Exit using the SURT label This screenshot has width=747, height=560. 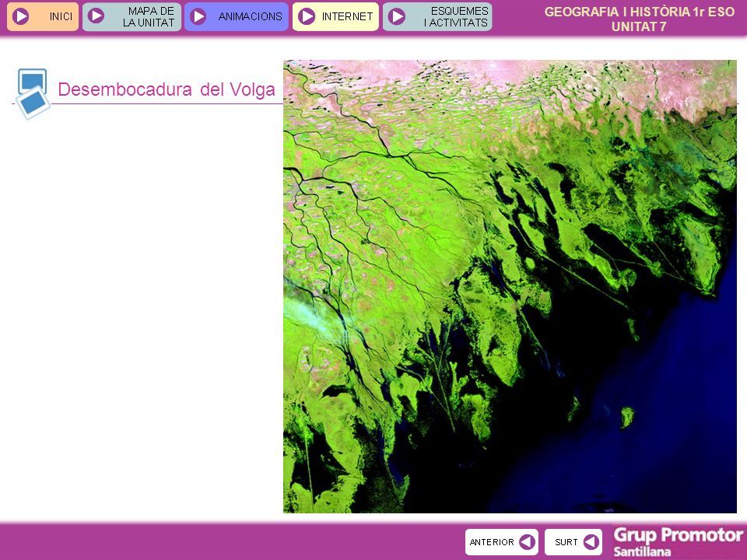click(x=566, y=542)
